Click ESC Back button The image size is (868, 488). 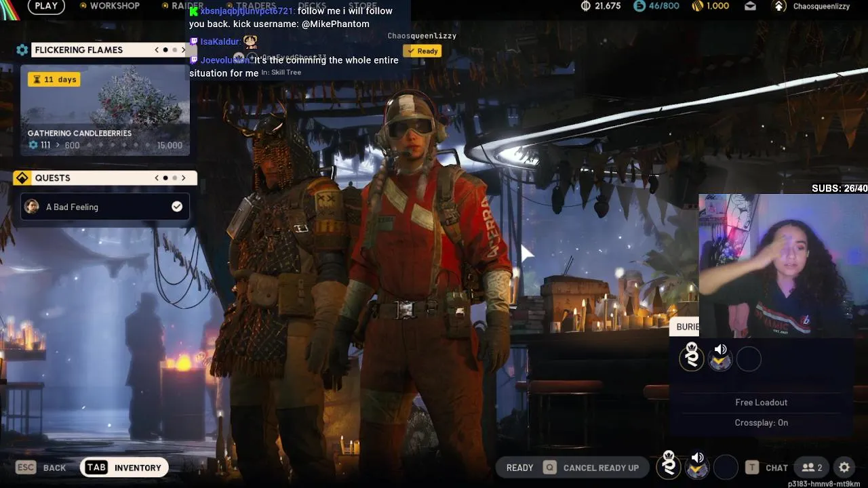pos(41,468)
